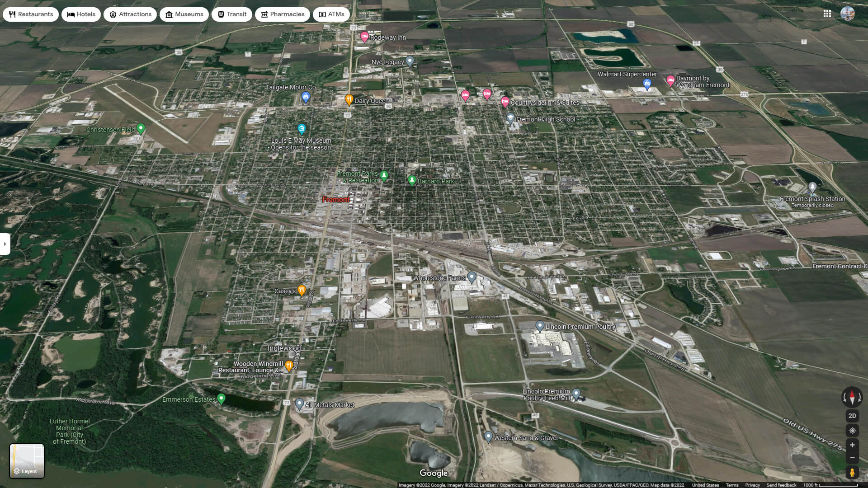
Task: Click the zoom in button
Action: click(853, 445)
